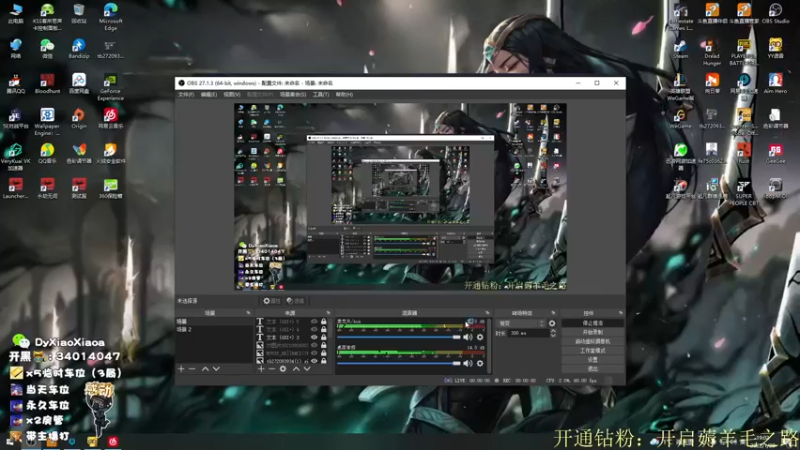This screenshot has height=450, width=800.
Task: Open the View menu in OBS
Action: (x=232, y=94)
